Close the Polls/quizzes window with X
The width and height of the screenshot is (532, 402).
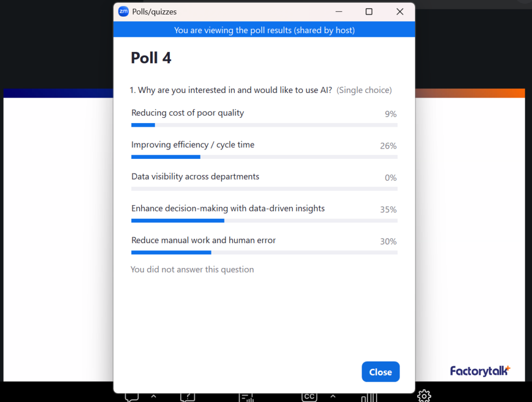(400, 11)
